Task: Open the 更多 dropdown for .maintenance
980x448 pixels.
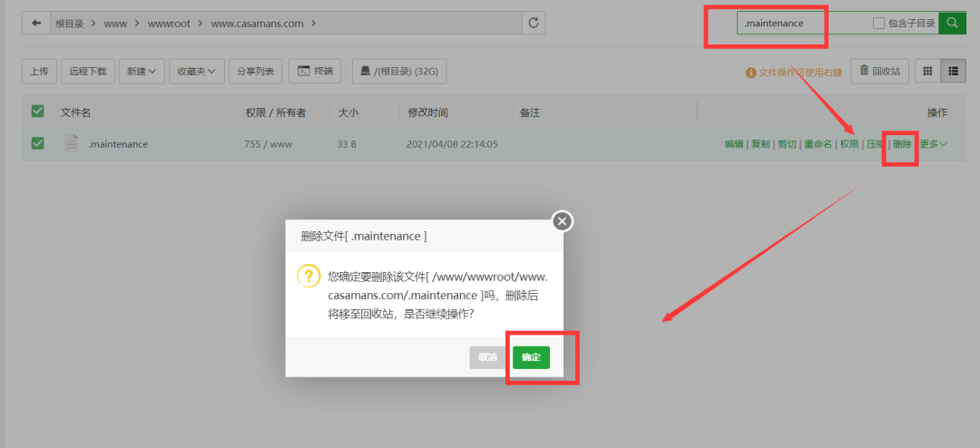Action: (933, 143)
